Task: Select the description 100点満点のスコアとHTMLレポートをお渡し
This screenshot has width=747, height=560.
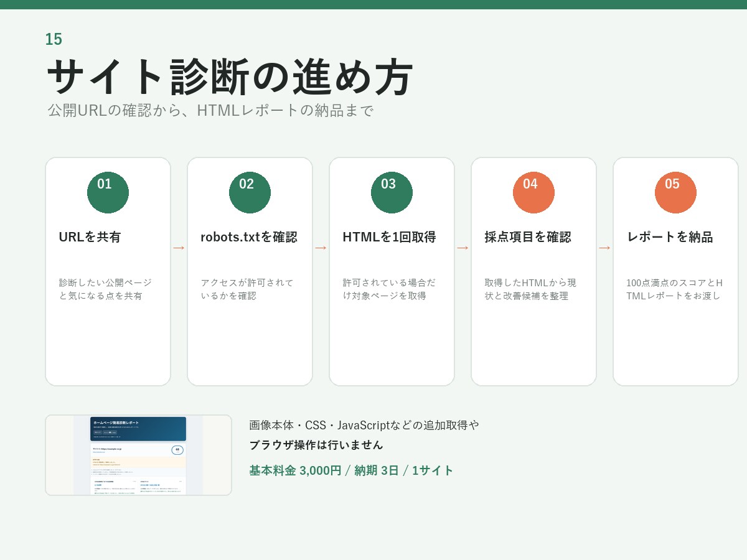Action: point(675,289)
